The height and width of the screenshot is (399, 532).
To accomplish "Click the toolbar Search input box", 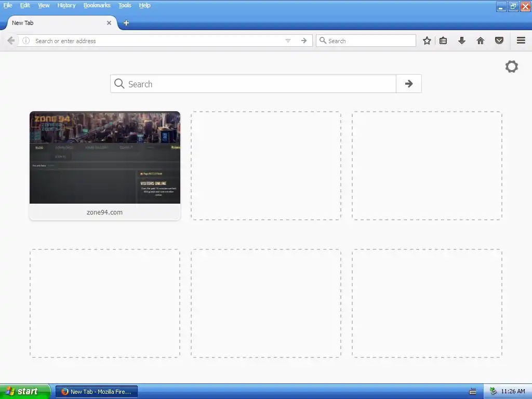I will pyautogui.click(x=366, y=41).
